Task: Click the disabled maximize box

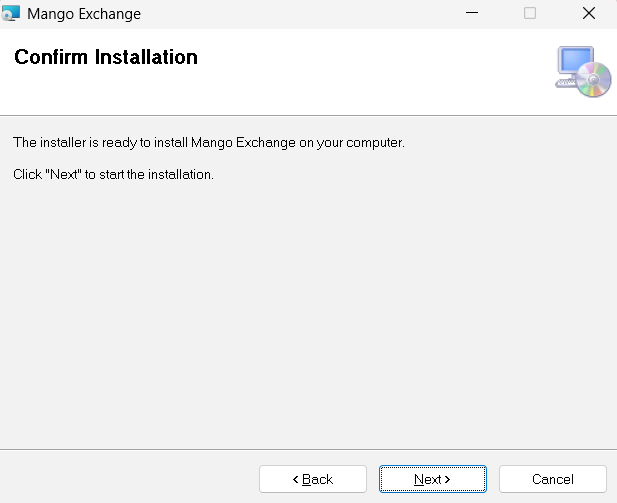Action: click(530, 14)
